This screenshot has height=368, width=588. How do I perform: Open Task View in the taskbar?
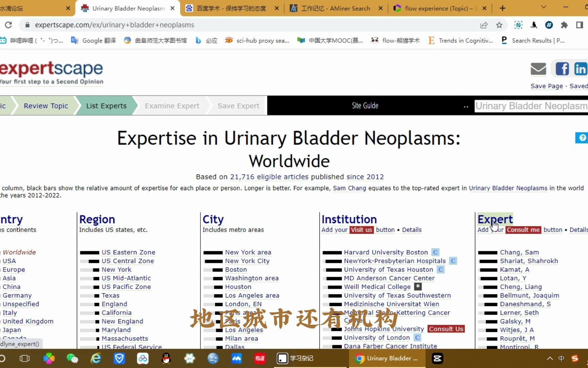24,358
